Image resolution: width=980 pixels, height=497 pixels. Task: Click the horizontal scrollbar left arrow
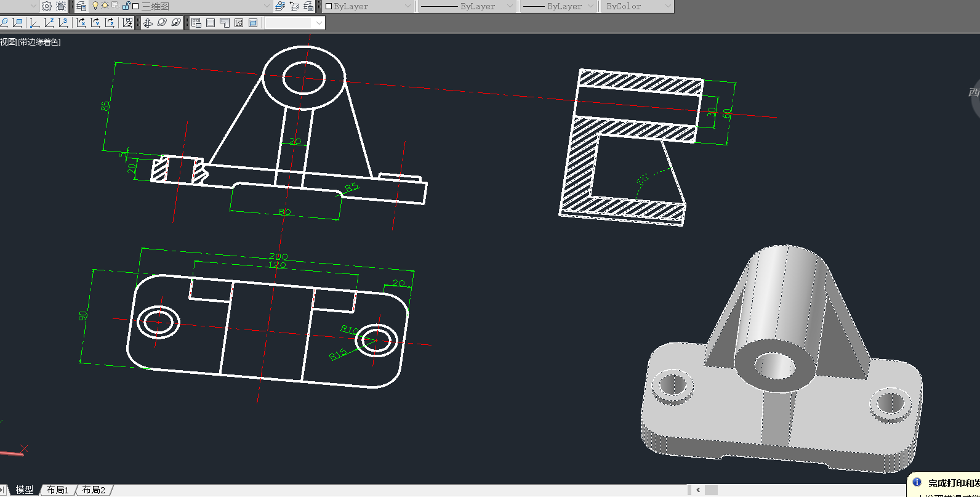click(697, 490)
